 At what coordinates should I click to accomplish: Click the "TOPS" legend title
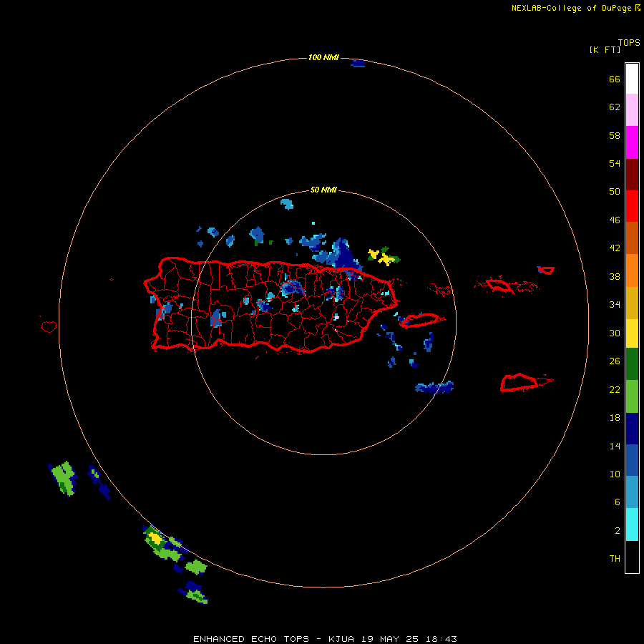(629, 42)
